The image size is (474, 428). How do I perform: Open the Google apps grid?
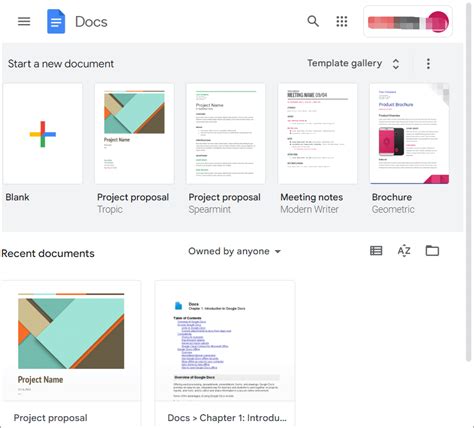tap(342, 21)
